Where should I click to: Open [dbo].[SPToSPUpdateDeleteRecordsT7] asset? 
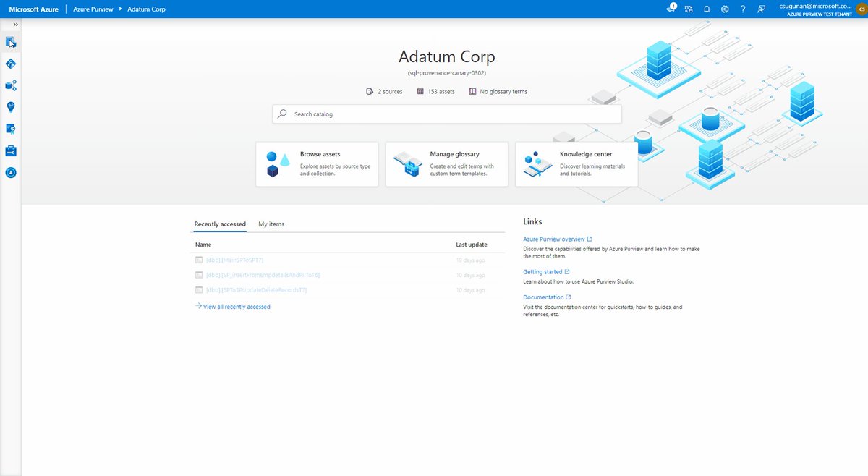tap(256, 290)
